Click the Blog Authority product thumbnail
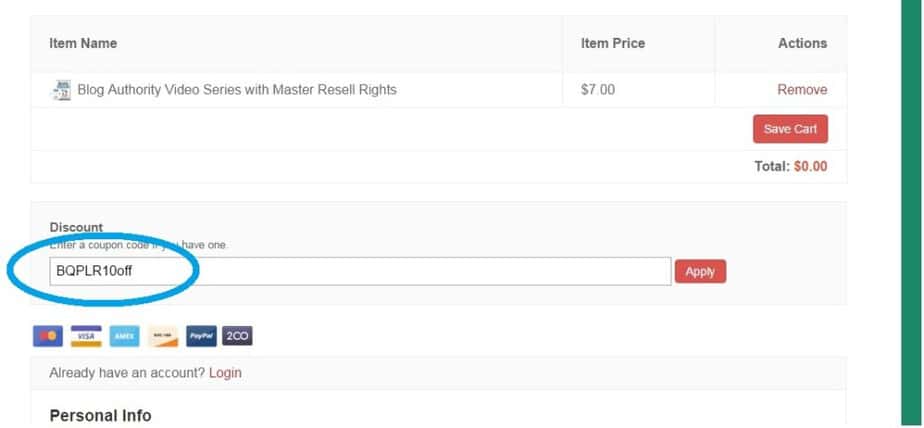 (x=61, y=90)
